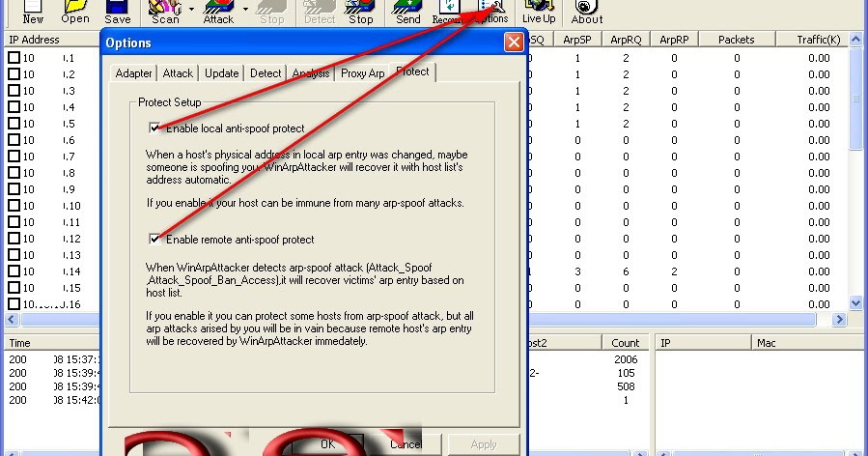Confirm the dialog with OK

coord(327,443)
